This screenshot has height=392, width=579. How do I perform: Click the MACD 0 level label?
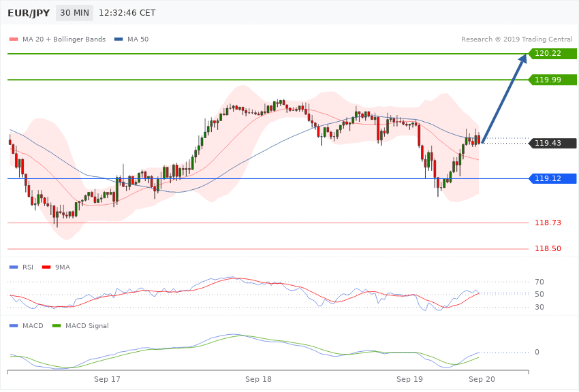pos(537,352)
